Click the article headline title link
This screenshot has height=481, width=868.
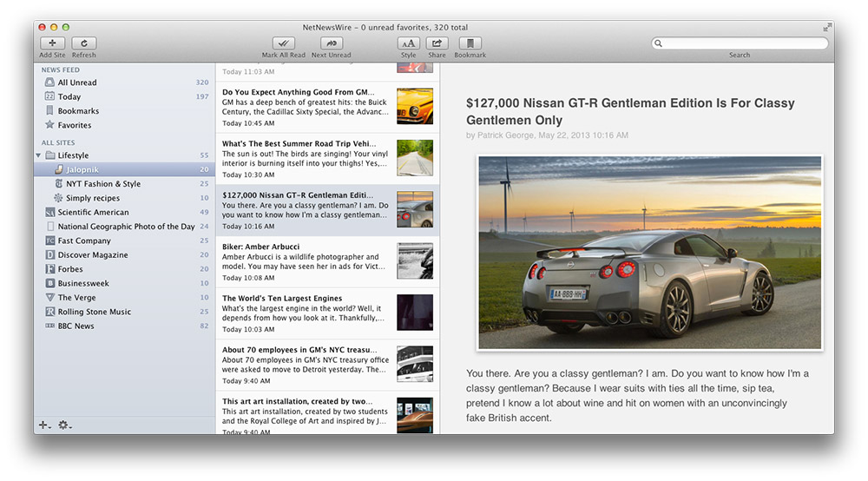[x=630, y=111]
